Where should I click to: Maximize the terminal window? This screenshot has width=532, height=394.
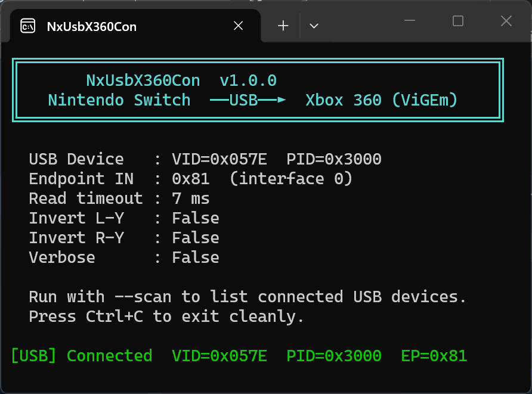coord(457,21)
